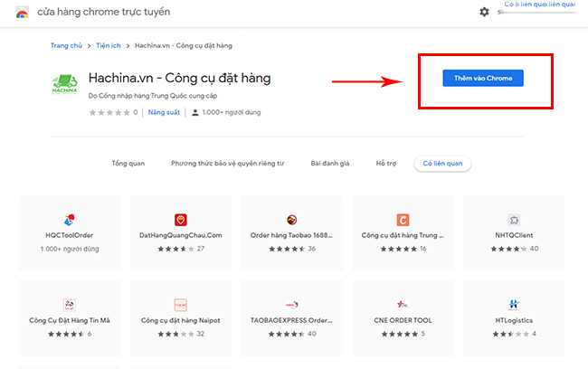Go to Trang chủ breadcrumb link
Screen dimensions: 588x369
point(66,46)
